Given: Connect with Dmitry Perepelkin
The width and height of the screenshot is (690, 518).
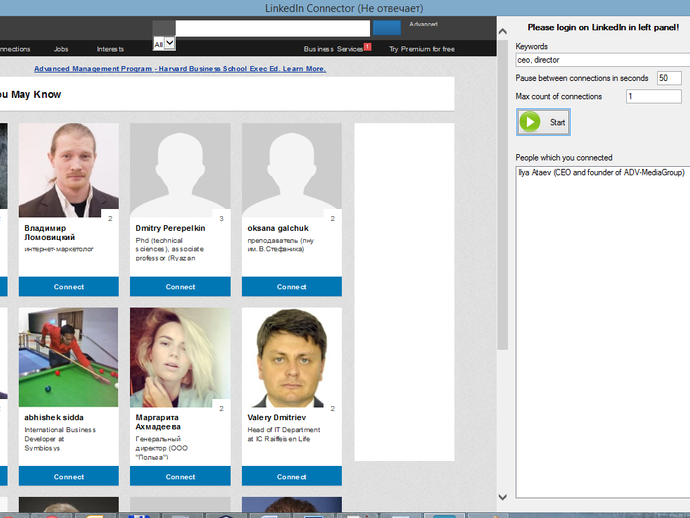Looking at the screenshot, I should pyautogui.click(x=180, y=287).
